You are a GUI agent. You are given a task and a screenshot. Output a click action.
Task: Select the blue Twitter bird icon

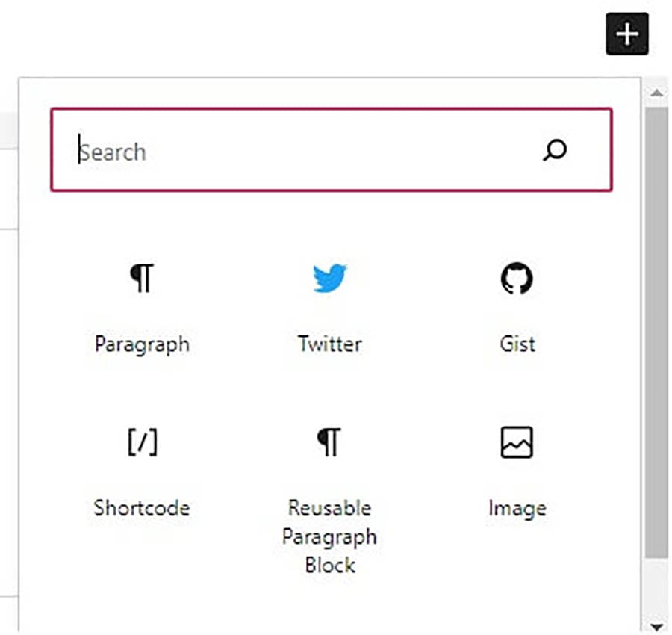329,277
